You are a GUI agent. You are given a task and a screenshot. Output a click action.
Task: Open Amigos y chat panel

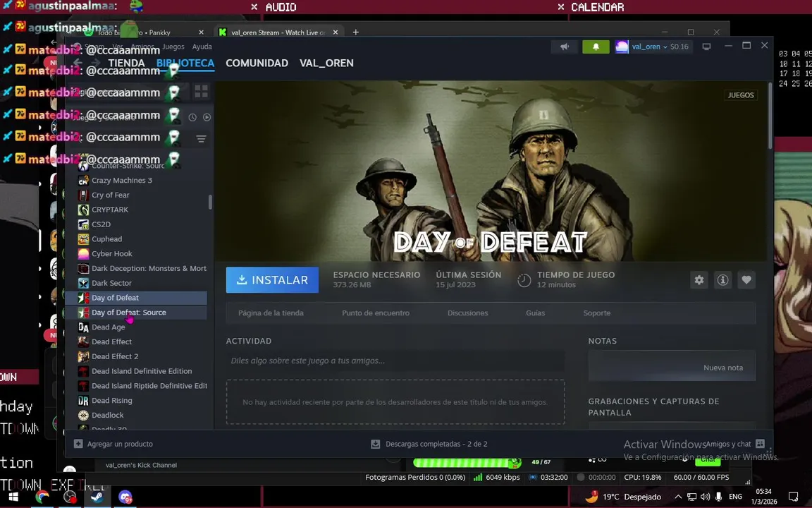[735, 444]
